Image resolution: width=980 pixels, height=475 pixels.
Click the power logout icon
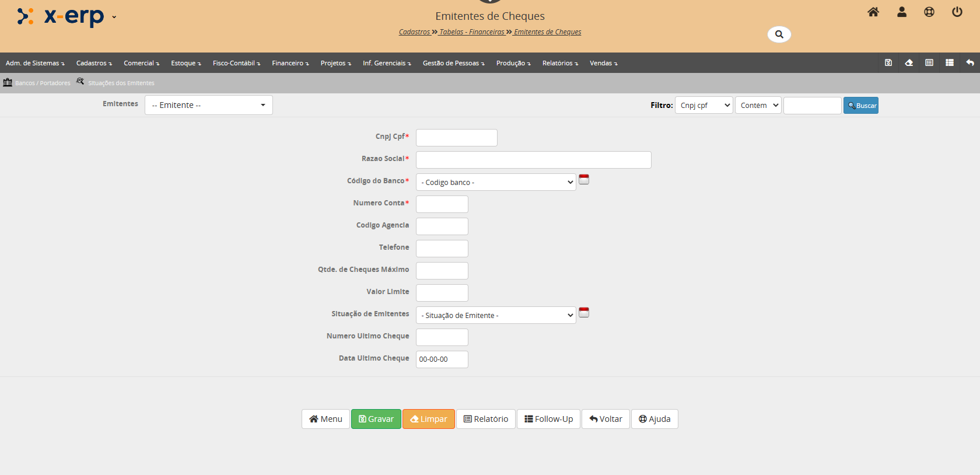[957, 12]
